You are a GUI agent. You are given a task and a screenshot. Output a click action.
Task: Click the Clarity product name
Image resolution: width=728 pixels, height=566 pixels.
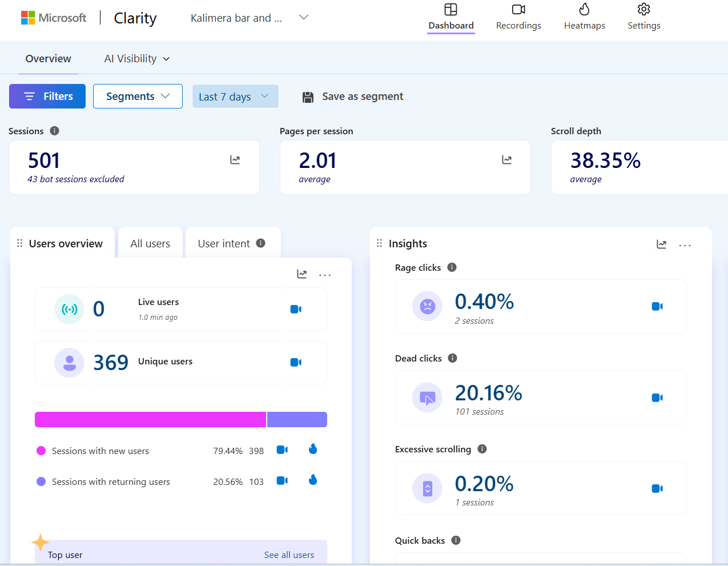[x=135, y=18]
